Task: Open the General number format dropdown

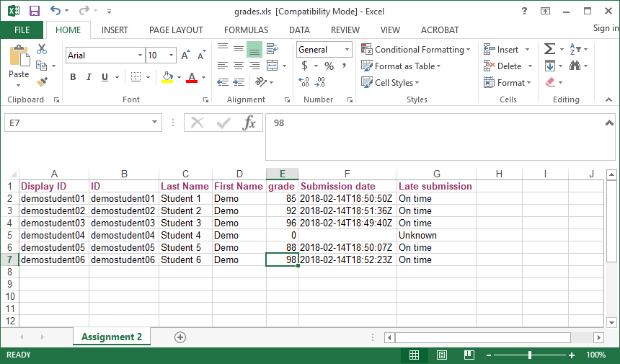Action: pos(347,50)
